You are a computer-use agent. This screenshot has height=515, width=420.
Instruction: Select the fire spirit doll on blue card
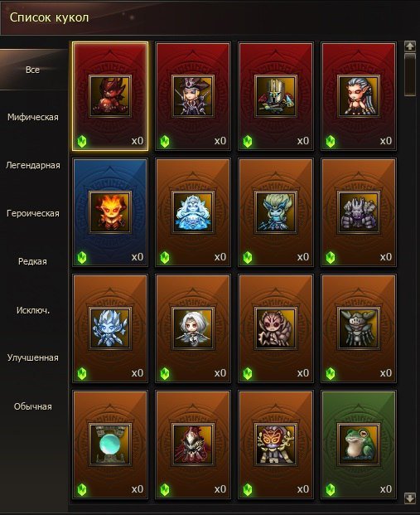pyautogui.click(x=110, y=212)
